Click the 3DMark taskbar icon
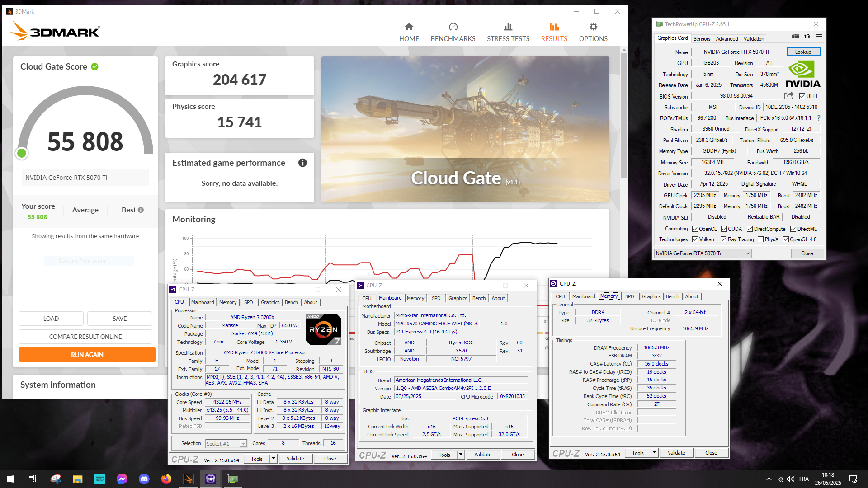 pyautogui.click(x=189, y=479)
